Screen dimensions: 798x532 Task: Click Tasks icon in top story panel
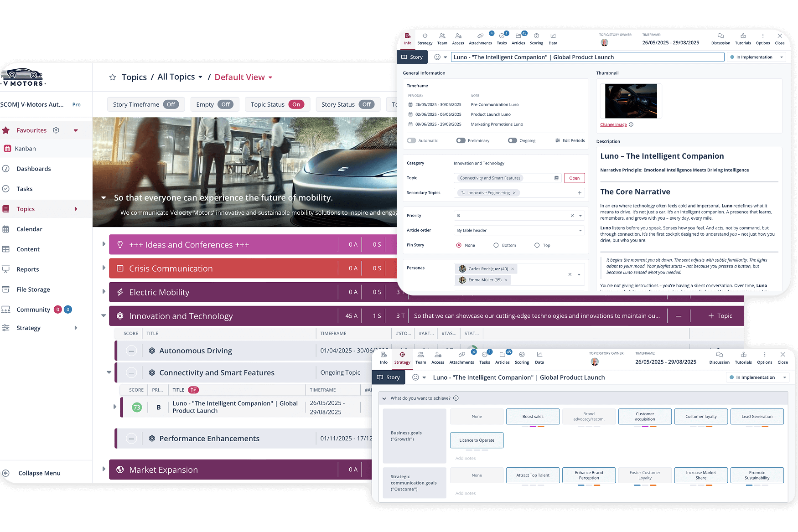click(502, 36)
